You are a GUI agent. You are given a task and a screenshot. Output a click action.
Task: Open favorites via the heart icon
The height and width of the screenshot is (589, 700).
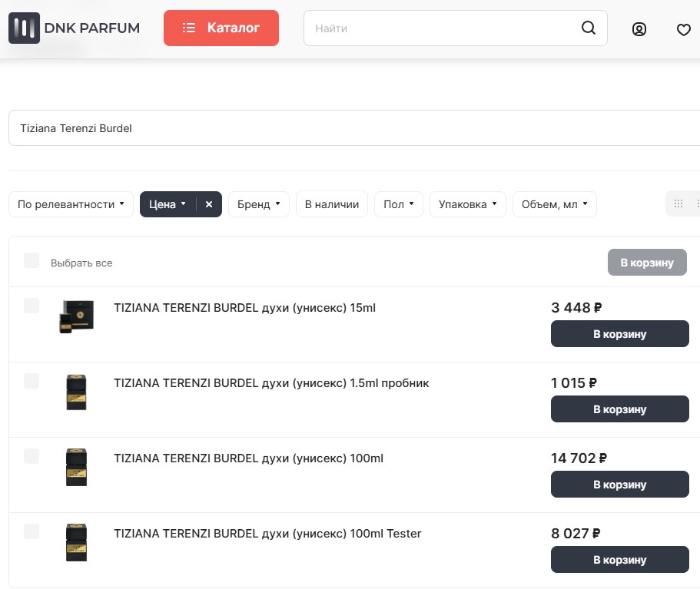[x=684, y=29]
